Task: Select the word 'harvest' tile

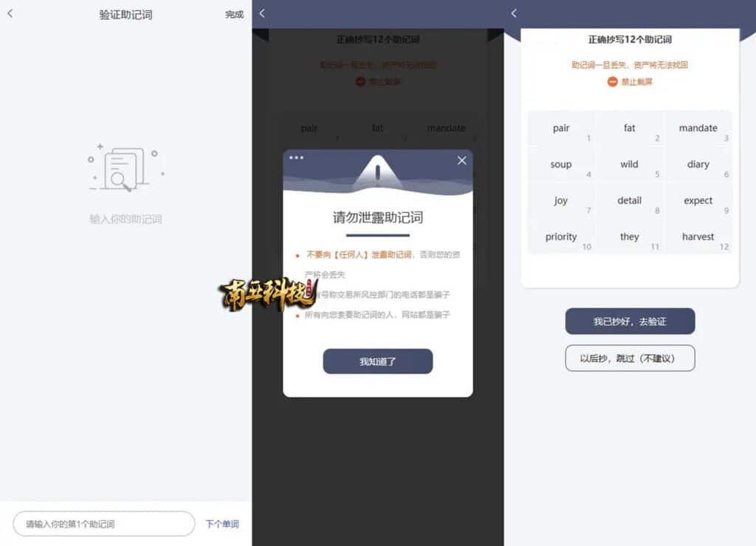Action: (x=698, y=237)
